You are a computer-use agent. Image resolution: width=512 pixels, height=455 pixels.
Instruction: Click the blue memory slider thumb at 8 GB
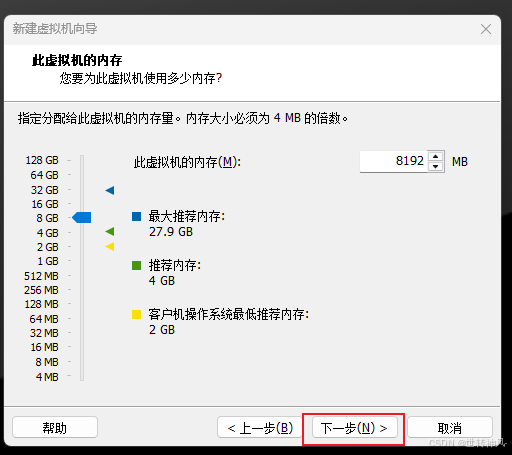point(82,218)
